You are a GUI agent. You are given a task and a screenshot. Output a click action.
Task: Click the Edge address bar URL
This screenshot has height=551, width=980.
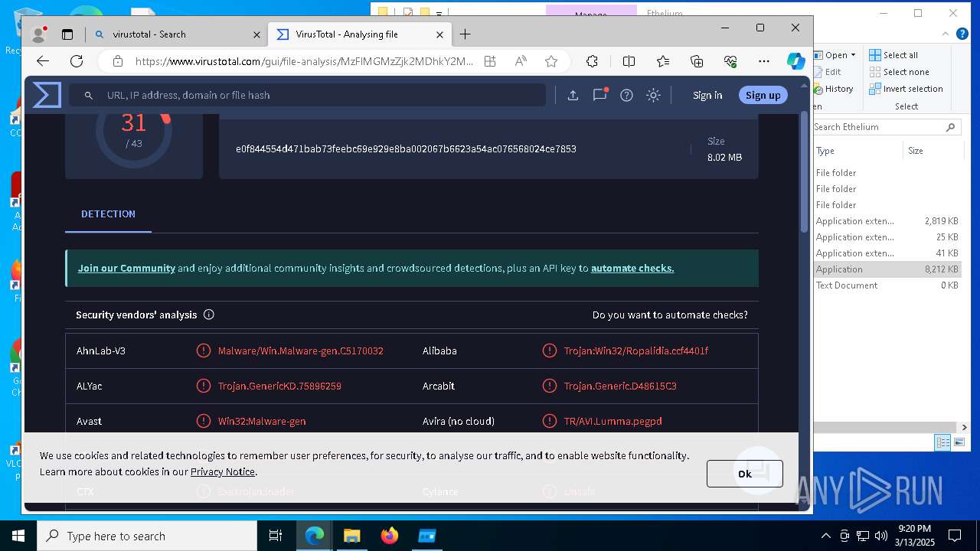[x=304, y=61]
